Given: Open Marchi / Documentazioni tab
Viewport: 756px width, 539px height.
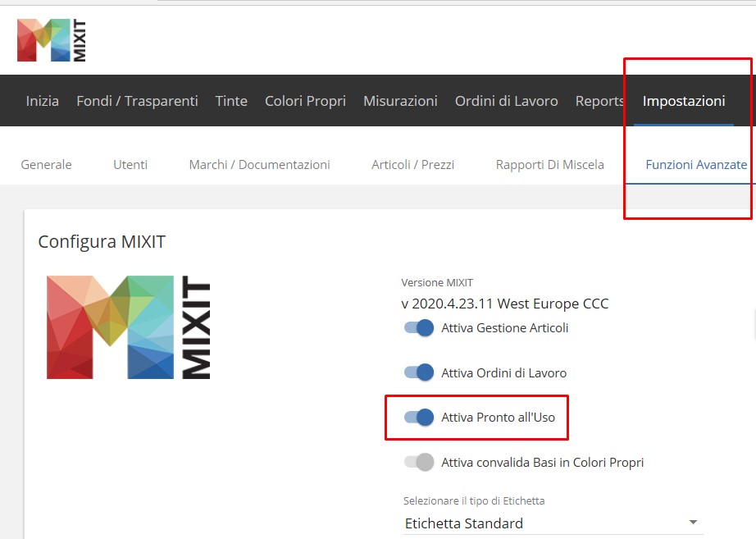Looking at the screenshot, I should click(x=259, y=165).
